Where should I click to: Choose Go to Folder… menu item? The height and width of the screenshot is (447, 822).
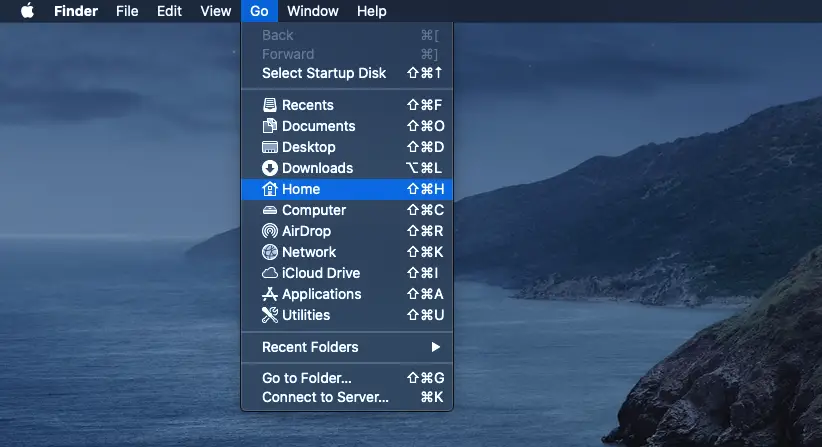(307, 378)
